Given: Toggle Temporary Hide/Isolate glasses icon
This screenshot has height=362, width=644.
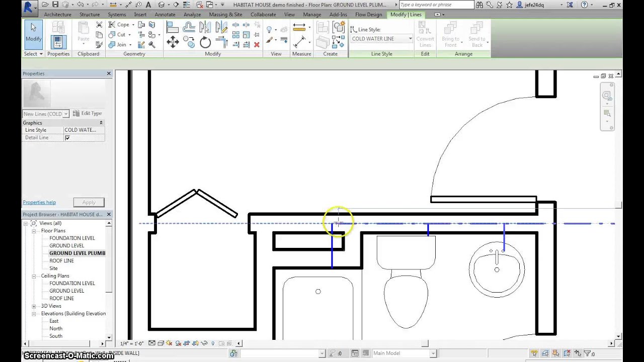Looking at the screenshot, I should 204,343.
